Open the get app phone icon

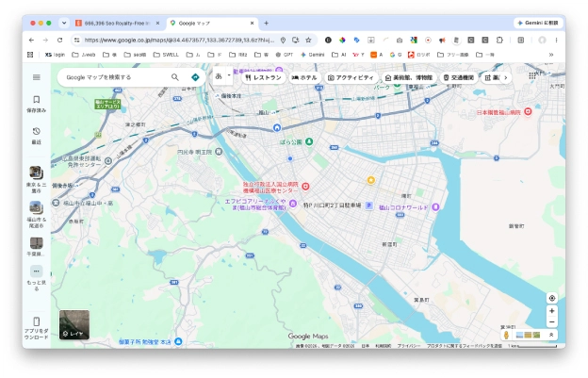click(37, 321)
